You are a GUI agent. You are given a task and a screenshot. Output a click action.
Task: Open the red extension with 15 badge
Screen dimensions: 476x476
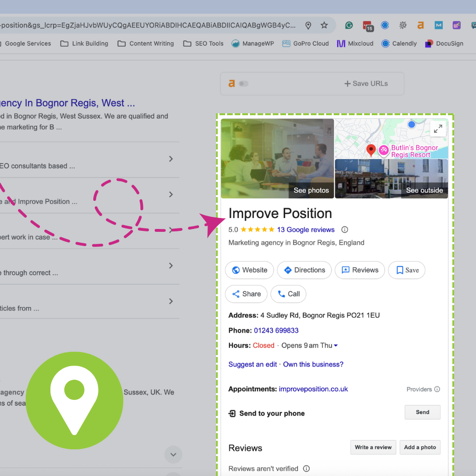[367, 26]
